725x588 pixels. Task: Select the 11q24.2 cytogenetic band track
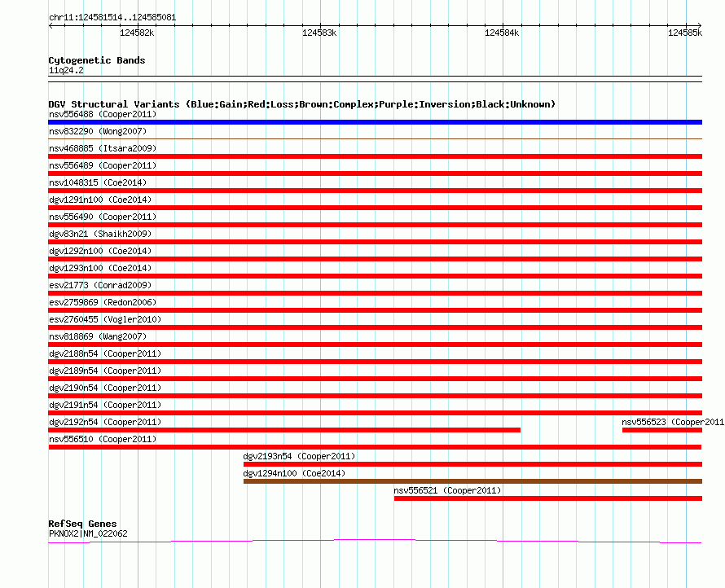pyautogui.click(x=375, y=79)
